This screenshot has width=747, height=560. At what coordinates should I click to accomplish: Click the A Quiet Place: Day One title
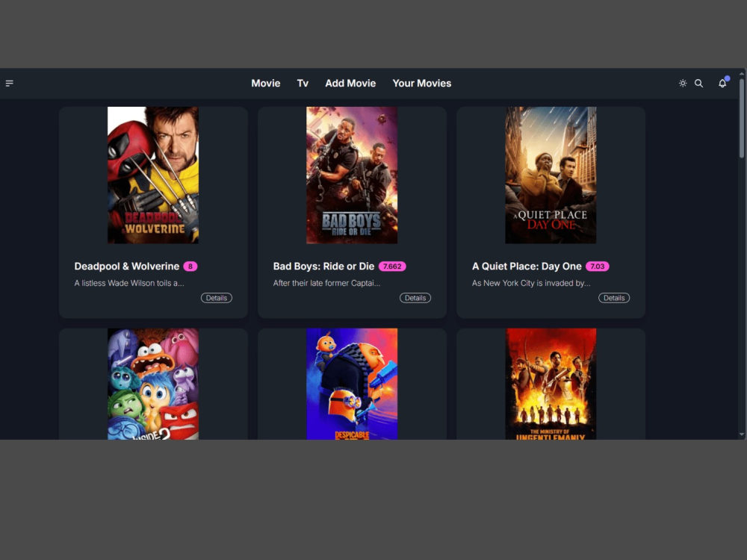pyautogui.click(x=527, y=267)
